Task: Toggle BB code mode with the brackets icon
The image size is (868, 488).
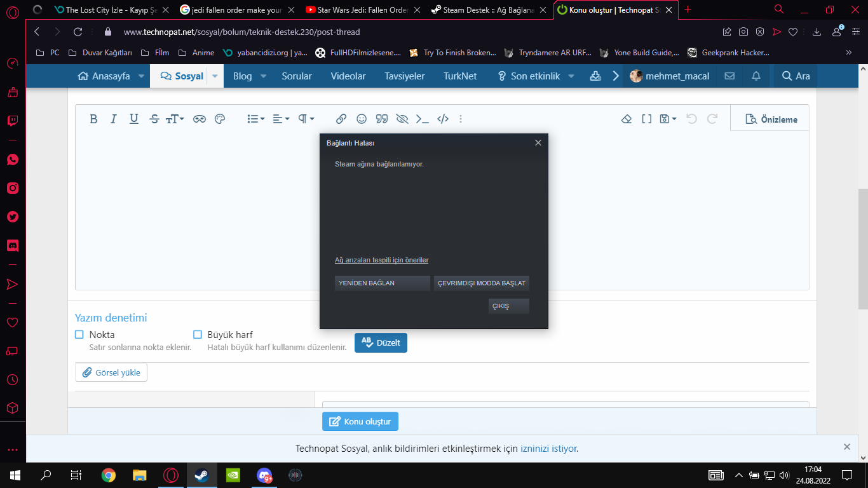Action: pos(647,119)
